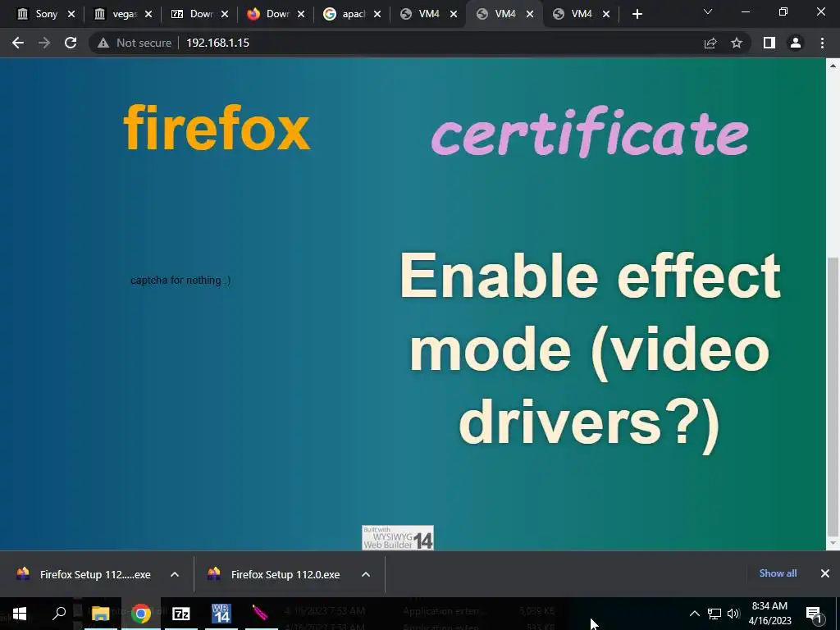Click the WYSIWYG Web Builder 14 badge

[398, 537]
